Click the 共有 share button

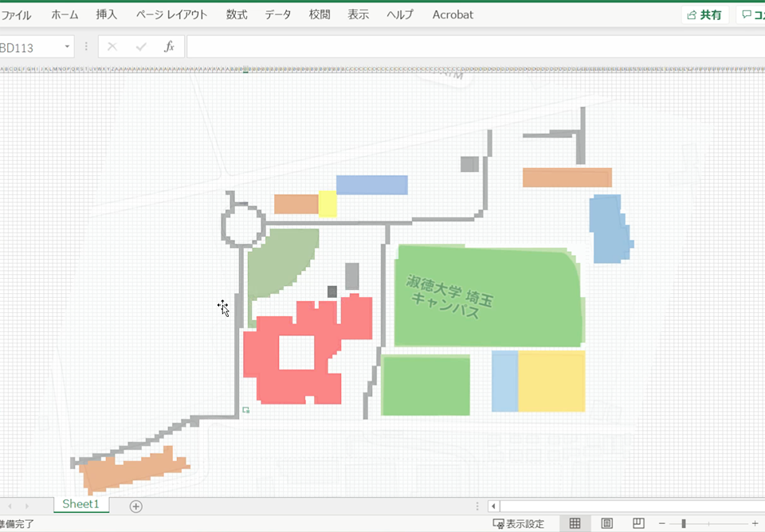[x=704, y=15]
